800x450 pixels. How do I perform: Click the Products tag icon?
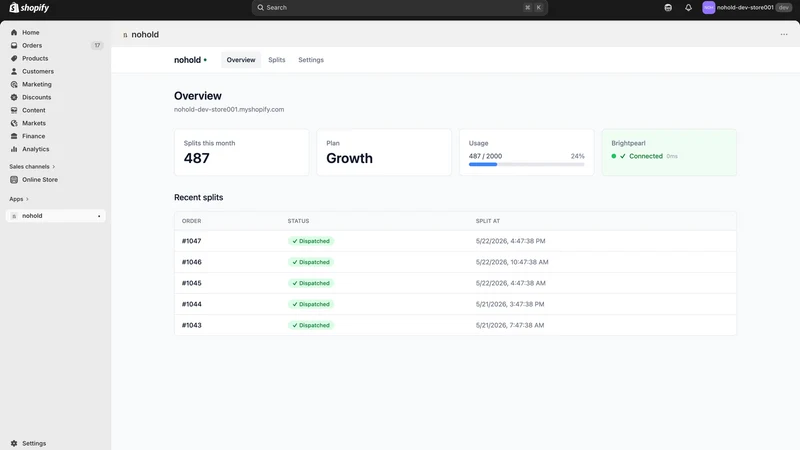click(x=14, y=58)
